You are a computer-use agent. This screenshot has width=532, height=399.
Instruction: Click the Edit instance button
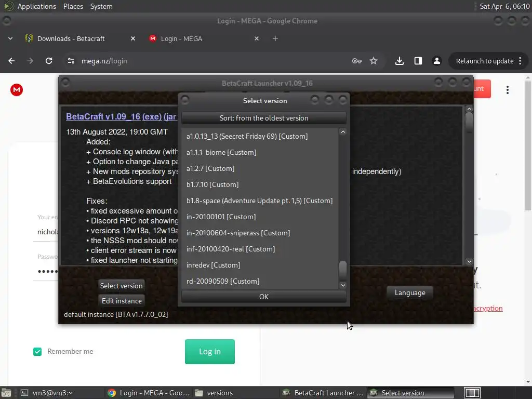122,301
